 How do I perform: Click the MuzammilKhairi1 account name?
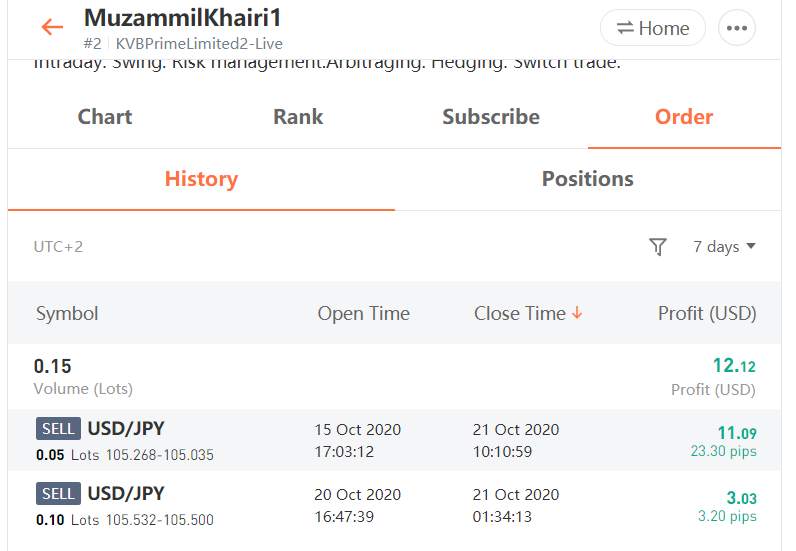182,18
